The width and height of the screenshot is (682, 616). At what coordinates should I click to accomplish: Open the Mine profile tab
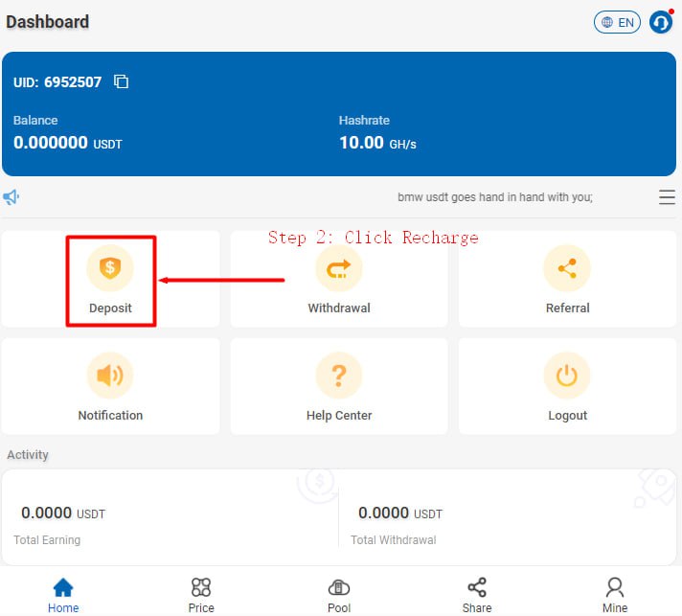615,594
